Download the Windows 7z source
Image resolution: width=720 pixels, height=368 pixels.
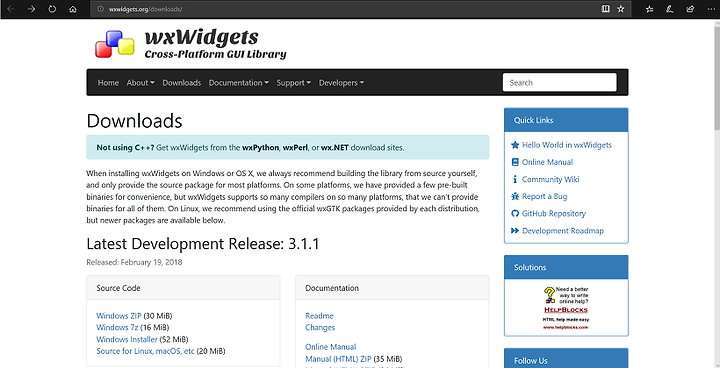click(118, 328)
